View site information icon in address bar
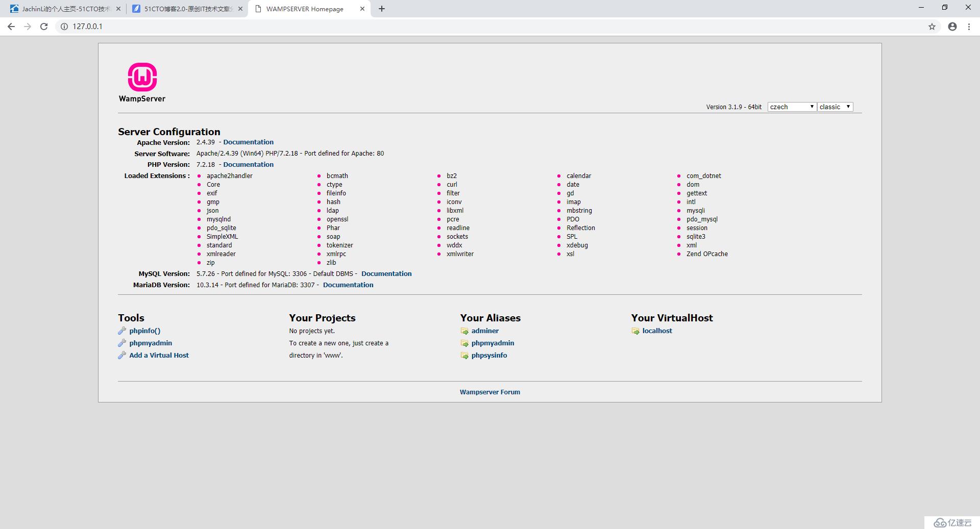The width and height of the screenshot is (980, 529). [64, 27]
